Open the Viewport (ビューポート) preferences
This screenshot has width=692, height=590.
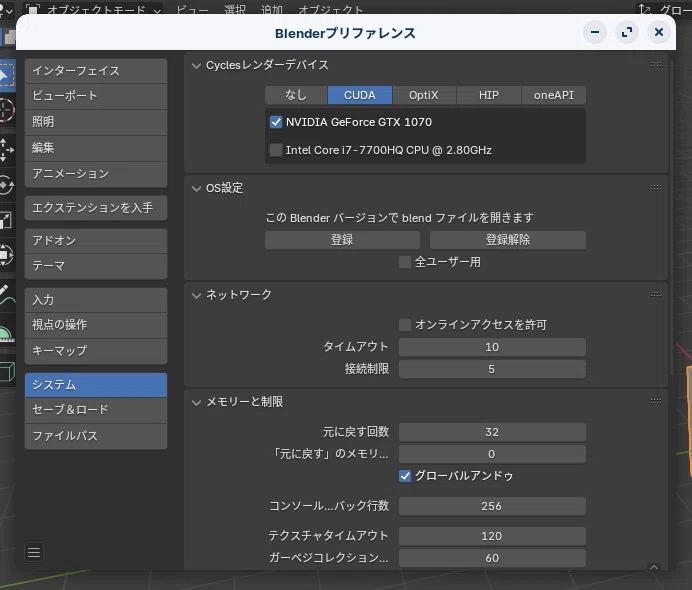(x=96, y=96)
